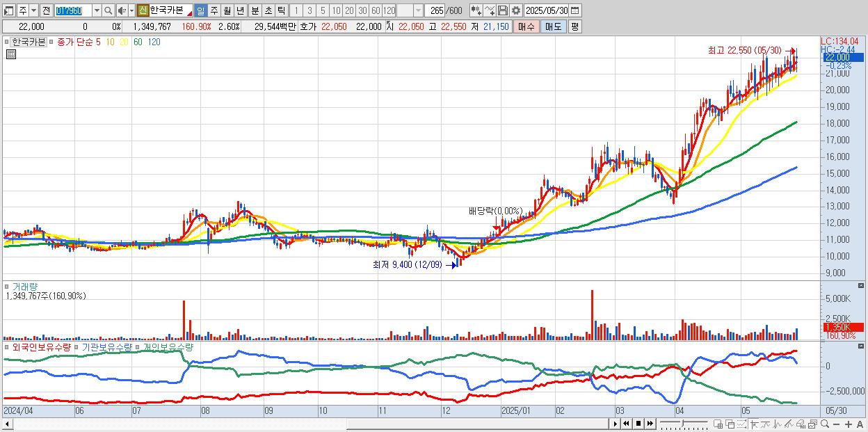Select the 60 interval button
Viewport: 868px width, 432px height.
[376, 10]
